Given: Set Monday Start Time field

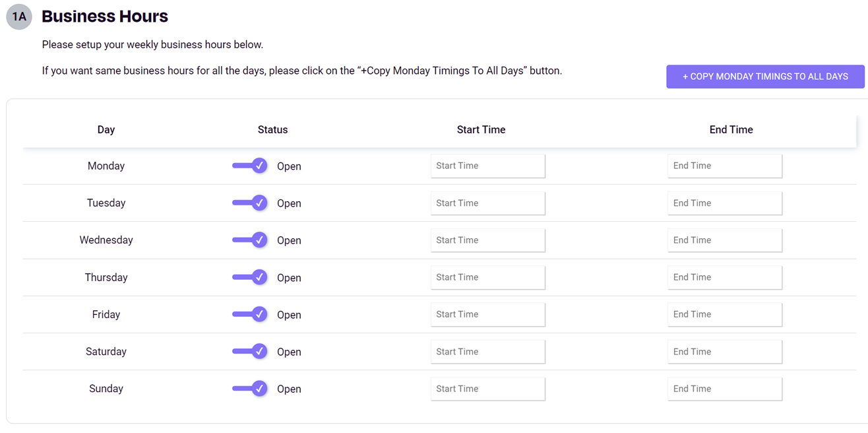Looking at the screenshot, I should (488, 166).
